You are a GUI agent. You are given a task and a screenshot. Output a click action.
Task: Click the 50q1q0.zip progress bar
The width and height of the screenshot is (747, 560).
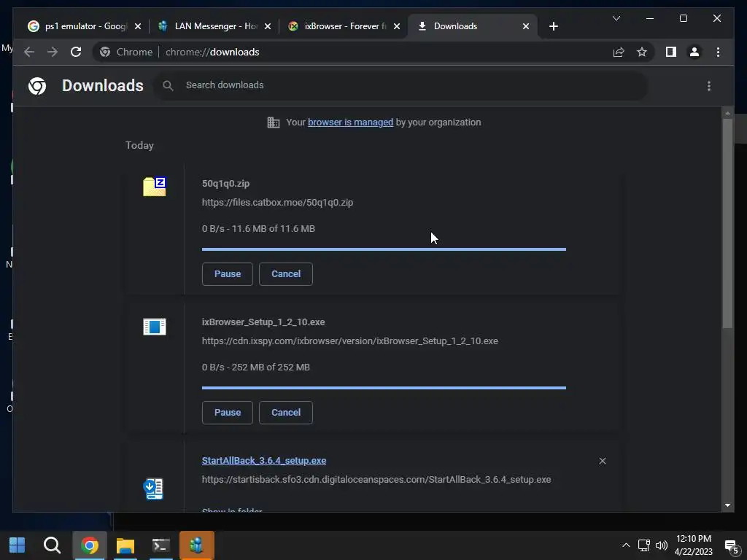[x=384, y=249]
